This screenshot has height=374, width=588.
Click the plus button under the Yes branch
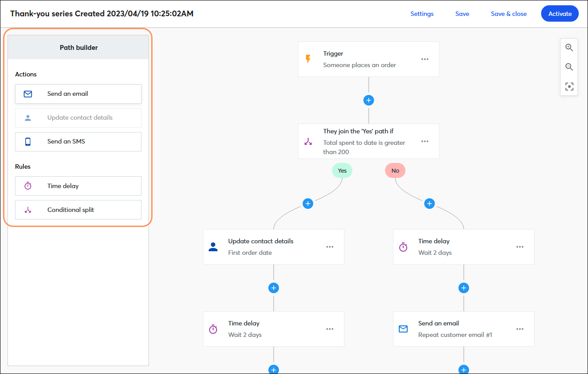point(308,204)
